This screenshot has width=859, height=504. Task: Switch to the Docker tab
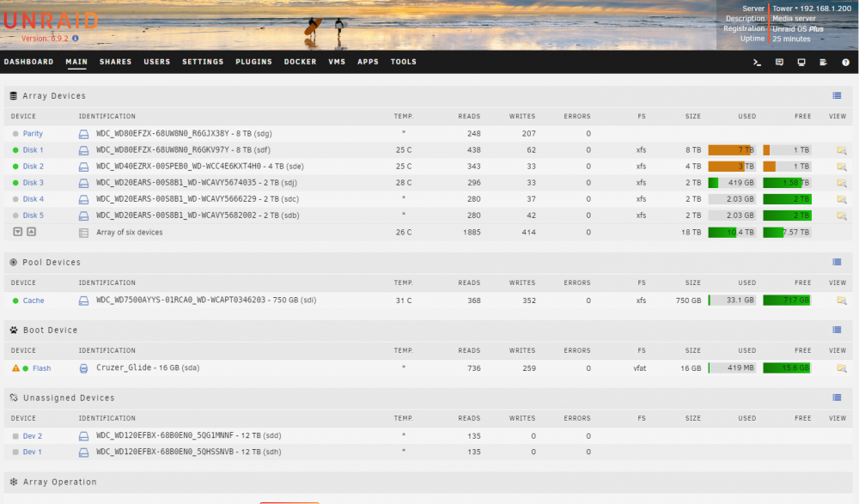[300, 62]
